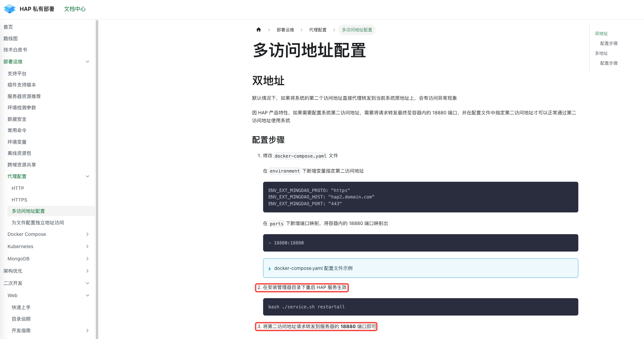Screen dimensions: 644x339
Task: Click 多访问地址配置 breadcrumb pill
Action: click(357, 30)
